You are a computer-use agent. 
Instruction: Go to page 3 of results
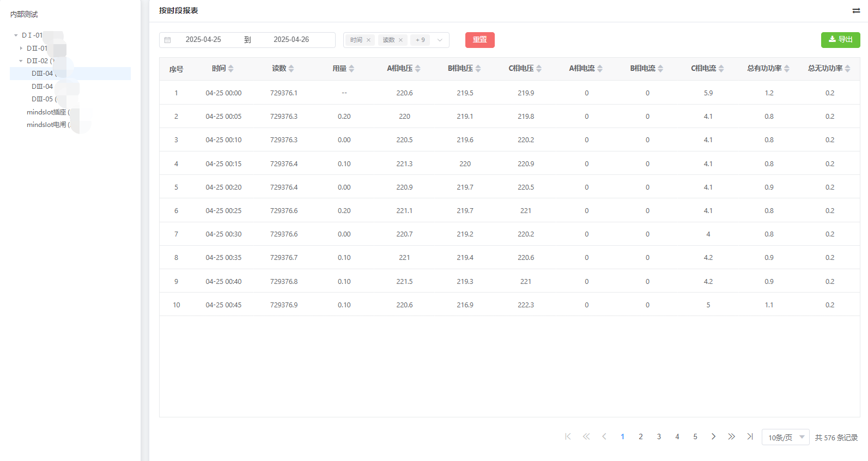(x=659, y=436)
